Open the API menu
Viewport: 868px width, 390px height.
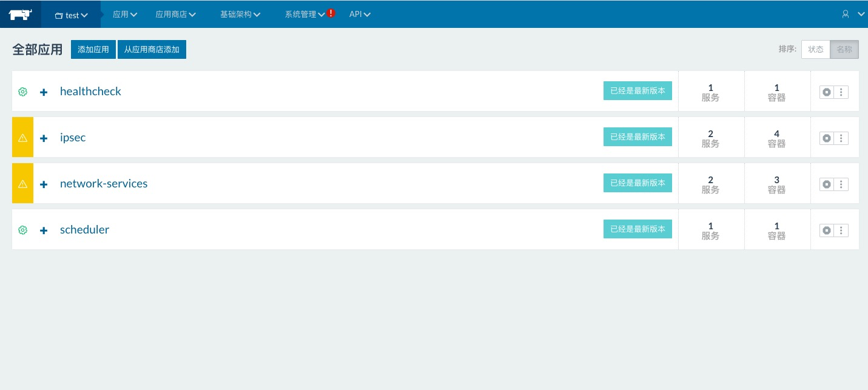[x=360, y=15]
